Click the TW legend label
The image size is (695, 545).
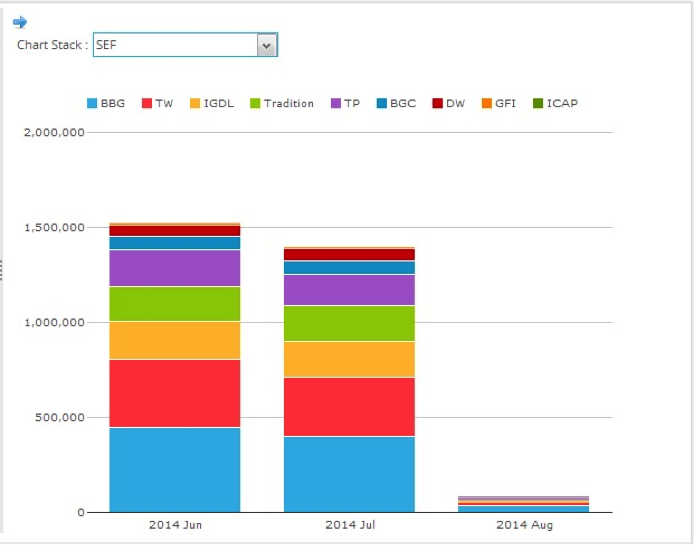164,103
